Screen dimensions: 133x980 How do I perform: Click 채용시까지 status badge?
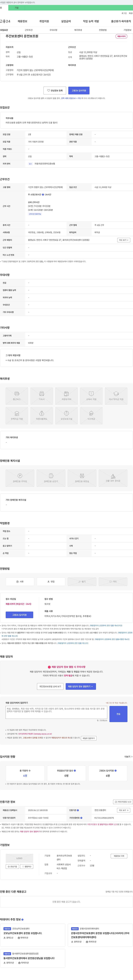(x=121, y=36)
